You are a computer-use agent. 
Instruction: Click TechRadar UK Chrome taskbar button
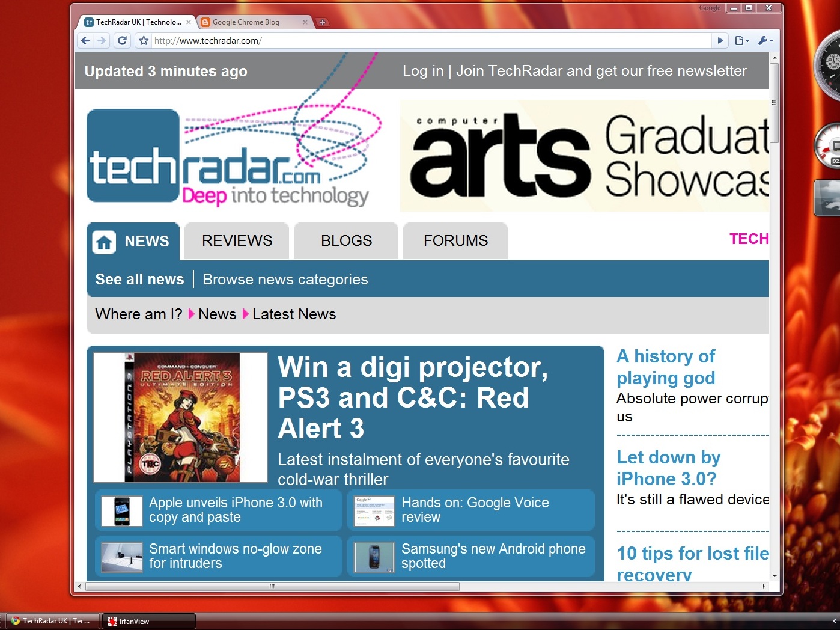click(x=53, y=622)
